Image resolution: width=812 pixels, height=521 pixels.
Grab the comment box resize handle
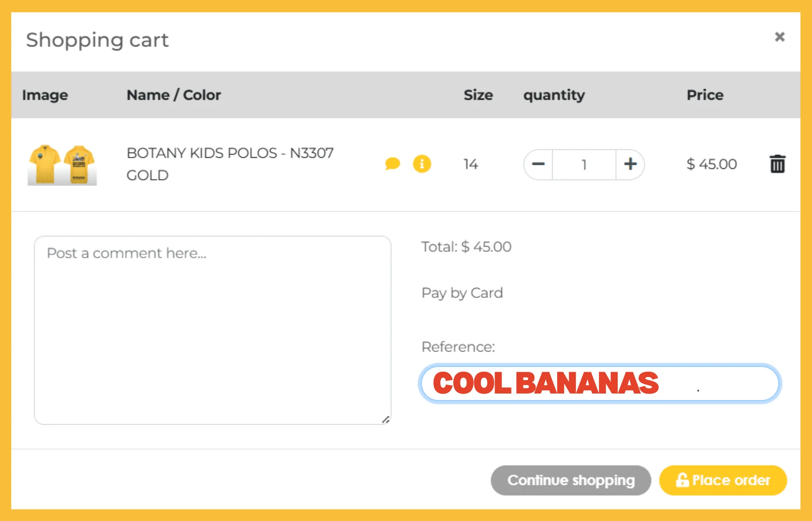coord(386,419)
